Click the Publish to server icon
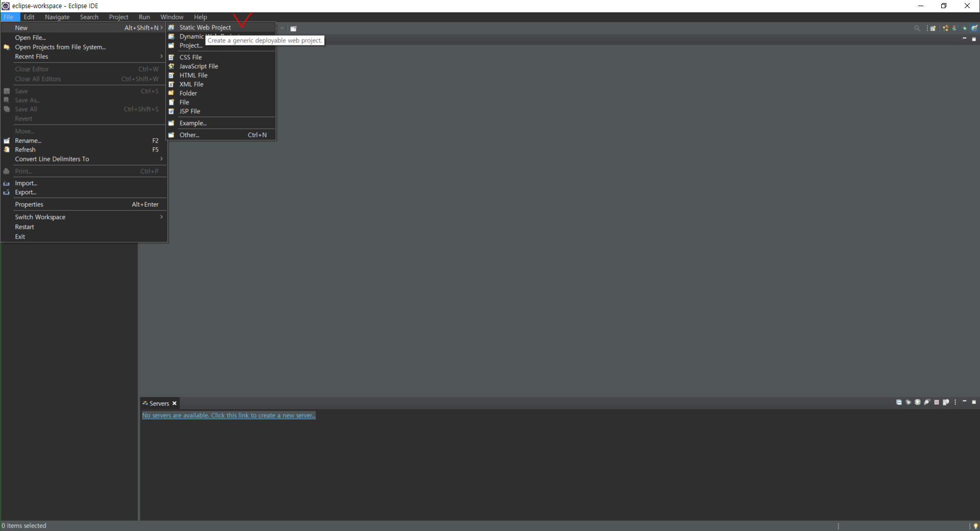 (x=946, y=402)
